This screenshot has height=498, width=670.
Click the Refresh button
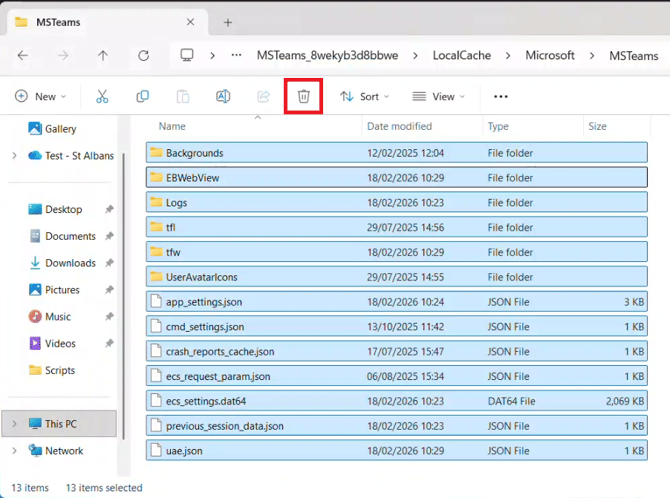pos(144,56)
